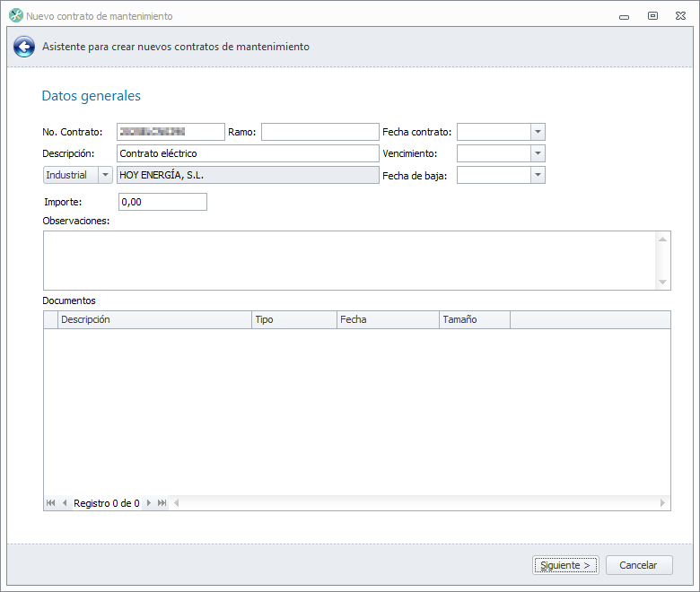
Task: Go to previous document record
Action: pyautogui.click(x=65, y=503)
